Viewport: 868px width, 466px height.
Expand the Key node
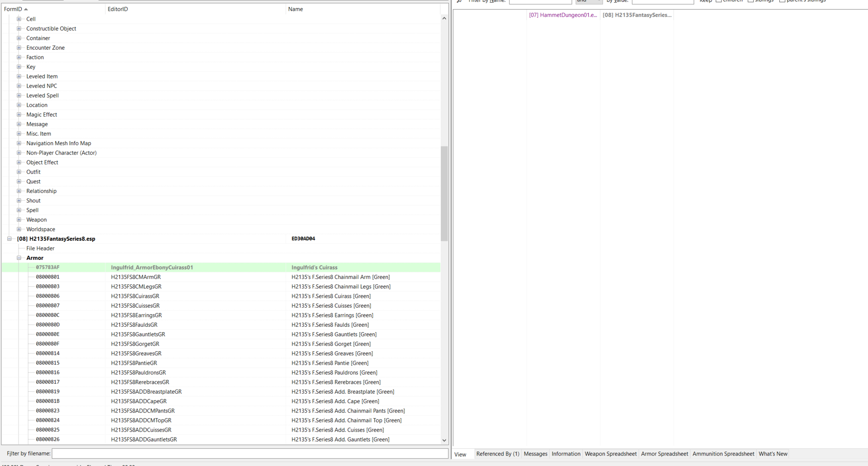pos(19,66)
